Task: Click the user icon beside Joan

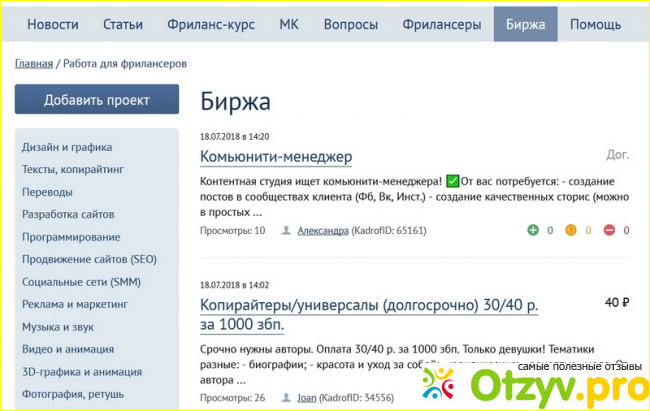Action: pos(287,398)
